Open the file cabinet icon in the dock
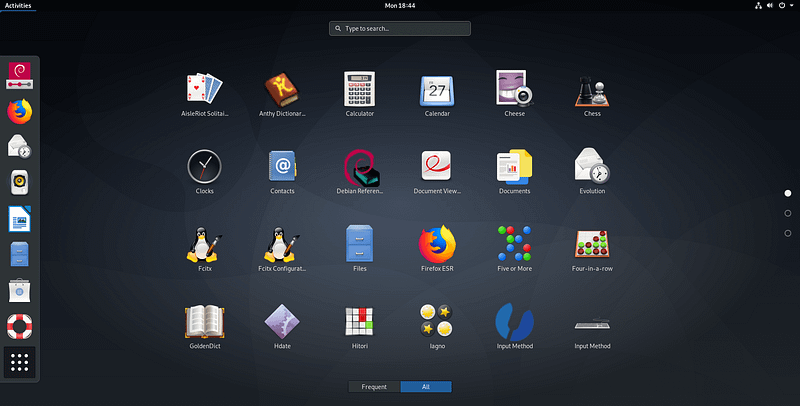800x406 pixels. tap(19, 254)
